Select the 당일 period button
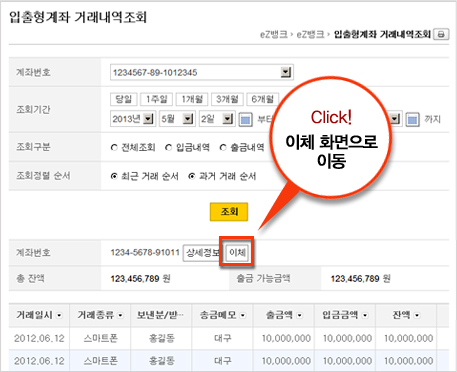 (x=124, y=99)
